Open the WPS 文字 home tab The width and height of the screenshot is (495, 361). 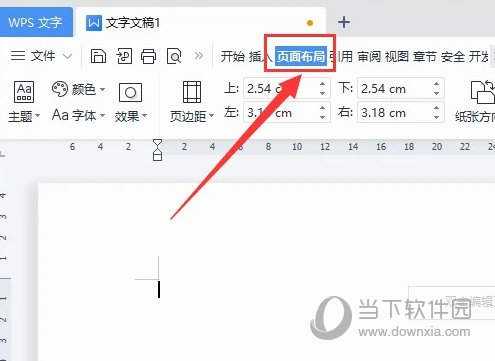(x=36, y=22)
